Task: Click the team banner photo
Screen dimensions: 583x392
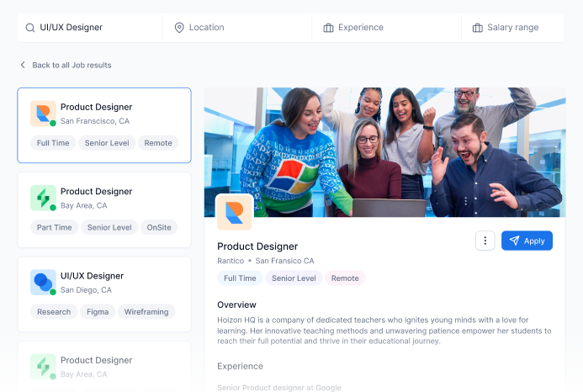Action: 384,152
